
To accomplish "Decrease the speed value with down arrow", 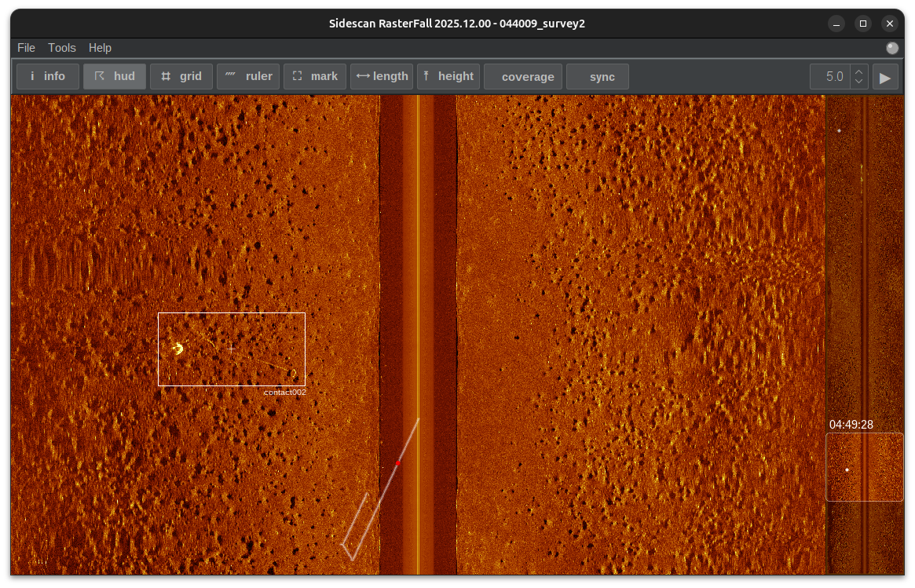I will point(859,82).
